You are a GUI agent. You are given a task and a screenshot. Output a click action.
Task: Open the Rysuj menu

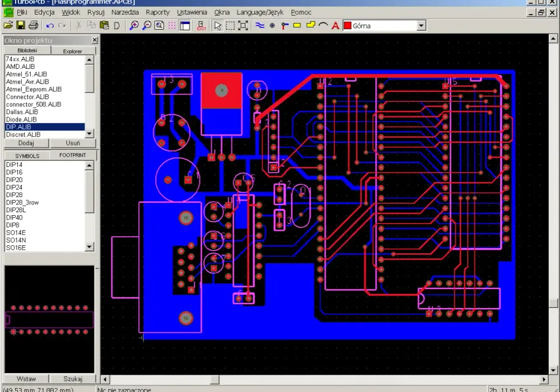96,12
